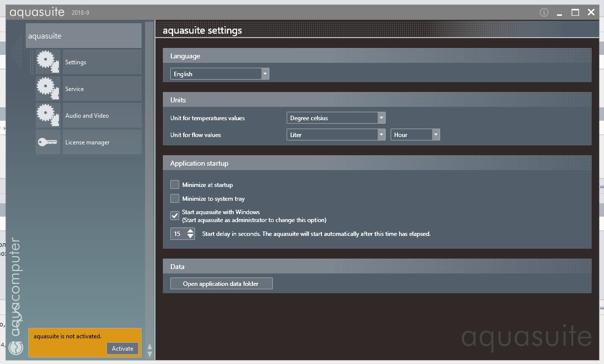Image resolution: width=604 pixels, height=364 pixels.
Task: Click the Service gear icon
Action: (48, 89)
